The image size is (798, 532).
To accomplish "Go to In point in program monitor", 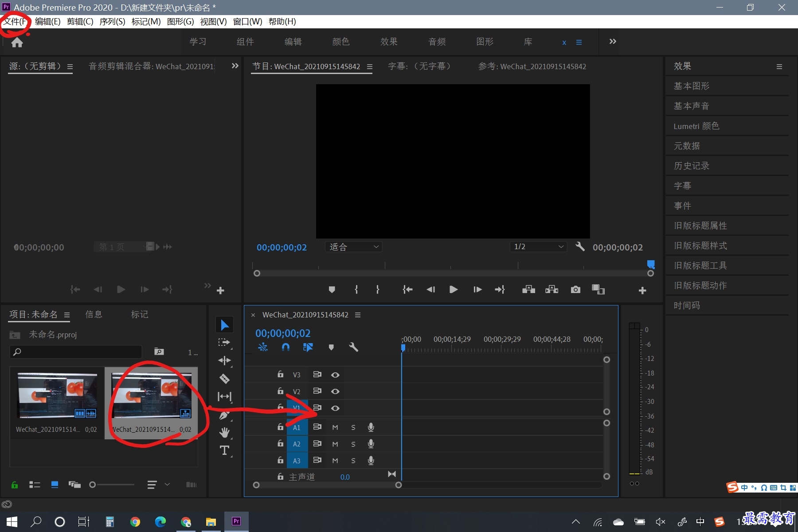I will 407,289.
